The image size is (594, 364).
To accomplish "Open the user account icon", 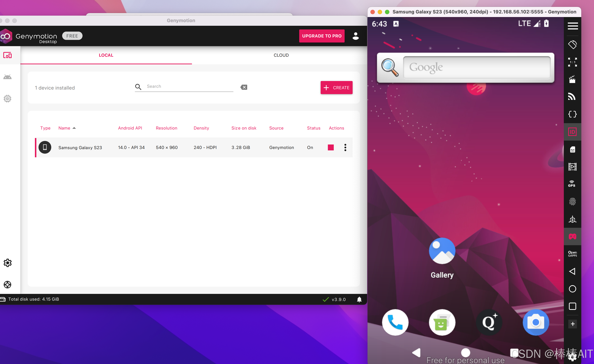I will coord(356,36).
